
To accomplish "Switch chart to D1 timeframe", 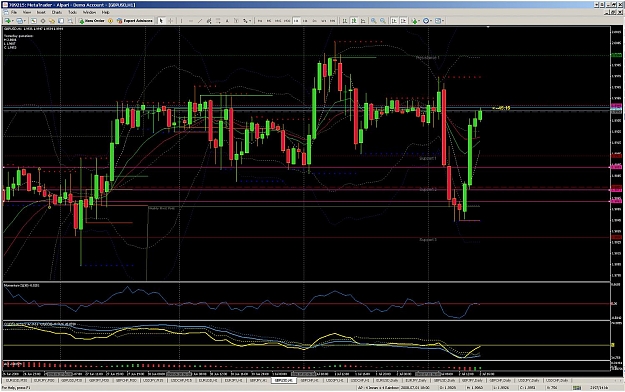I will pyautogui.click(x=314, y=20).
